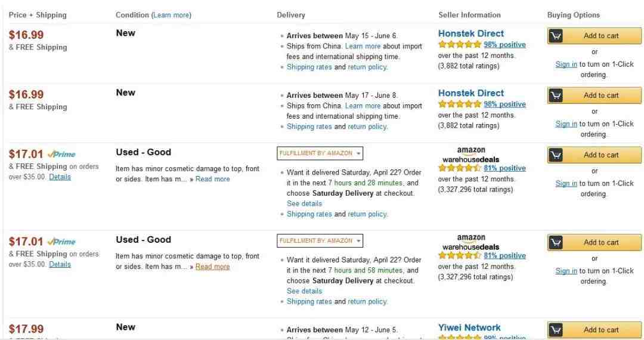Screen dimensions: 644x340
Task: Click cart icon for the May 17 - June 8 offer
Action: (x=556, y=95)
